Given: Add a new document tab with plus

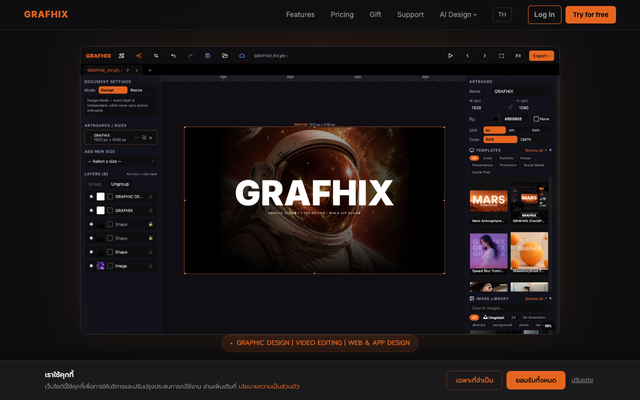Looking at the screenshot, I should tap(150, 70).
